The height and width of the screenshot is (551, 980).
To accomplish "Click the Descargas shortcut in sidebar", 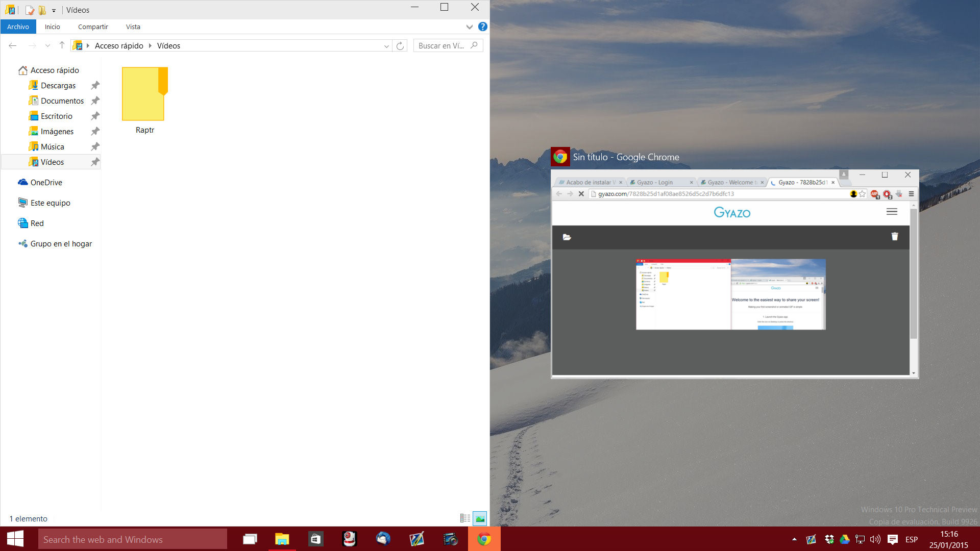I will click(58, 85).
